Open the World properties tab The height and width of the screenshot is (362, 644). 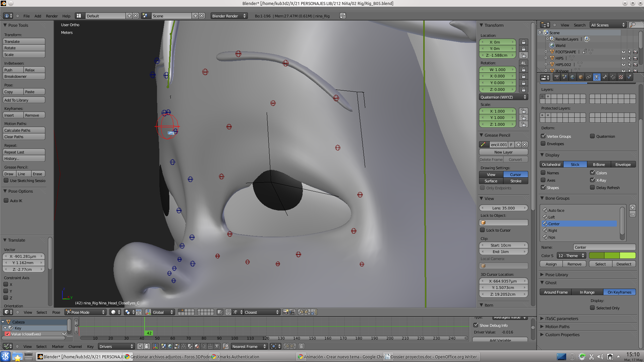pyautogui.click(x=573, y=77)
